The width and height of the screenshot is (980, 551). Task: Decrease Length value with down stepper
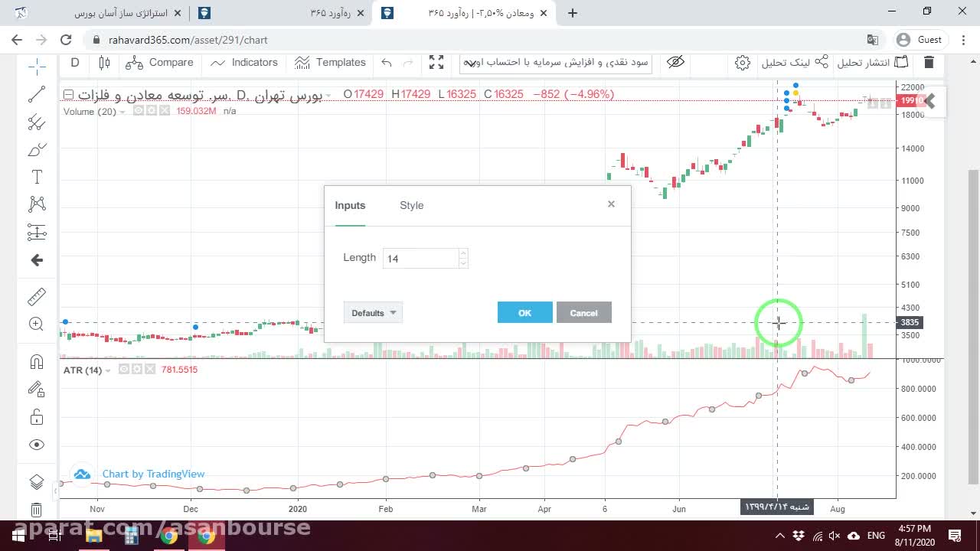coord(463,263)
